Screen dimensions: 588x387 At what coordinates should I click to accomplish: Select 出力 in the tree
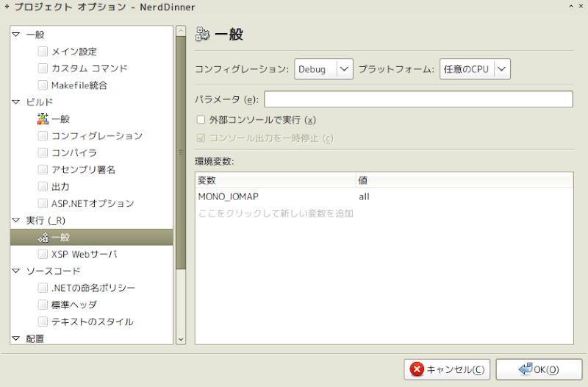click(60, 187)
